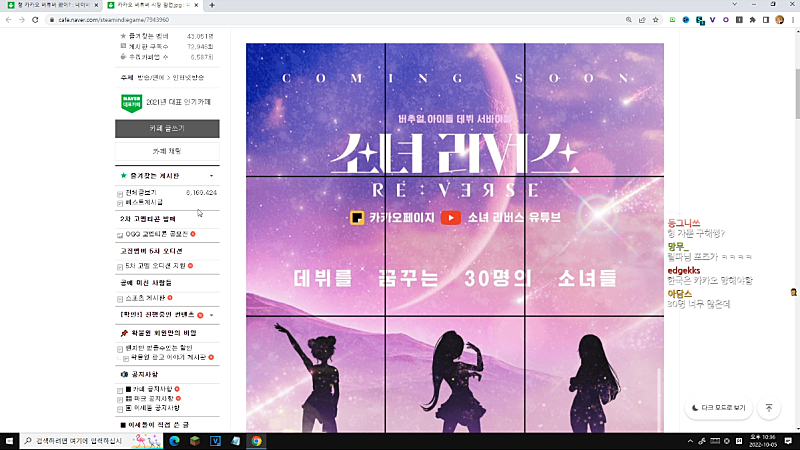Show hidden system tray icons
This screenshot has height=450, width=800.
click(x=690, y=441)
